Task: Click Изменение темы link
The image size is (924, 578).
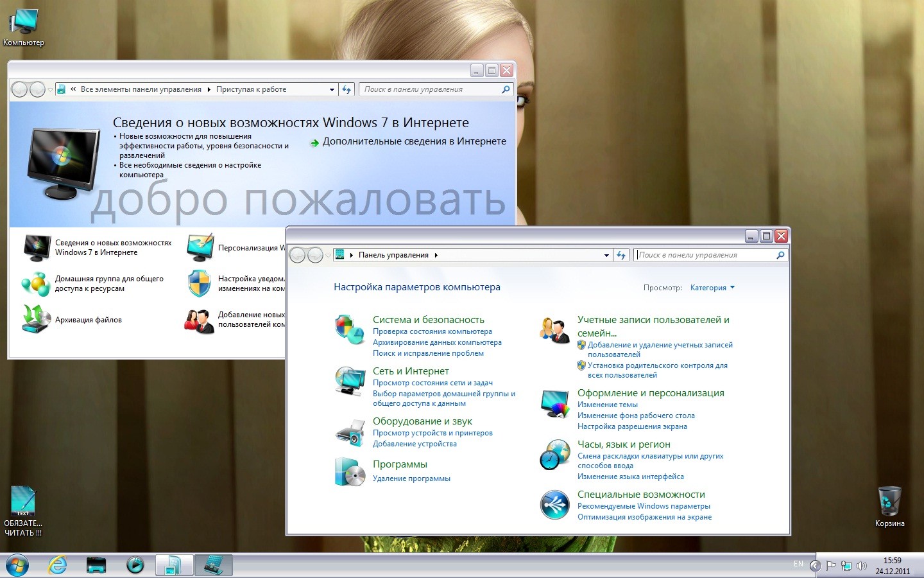Action: [x=608, y=405]
